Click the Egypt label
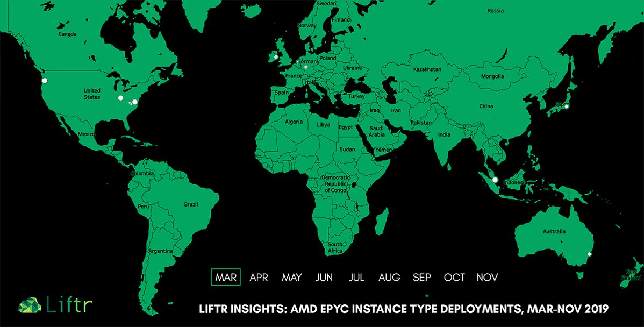This screenshot has height=327, width=644. tap(346, 127)
